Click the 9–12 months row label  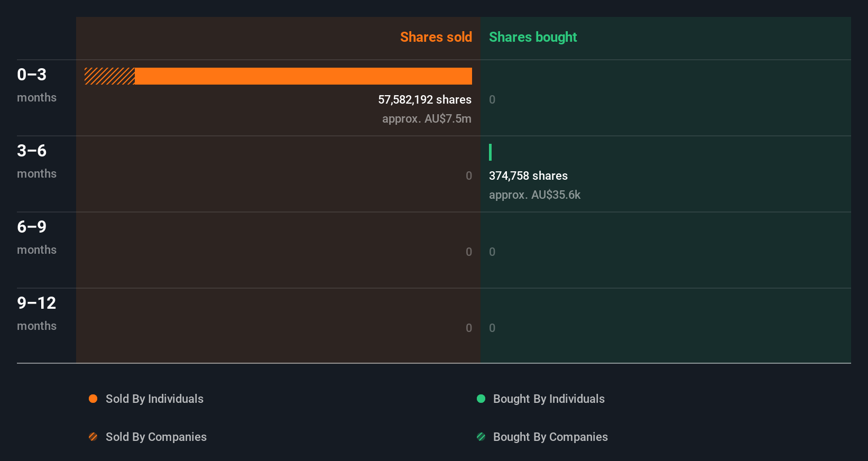[36, 313]
